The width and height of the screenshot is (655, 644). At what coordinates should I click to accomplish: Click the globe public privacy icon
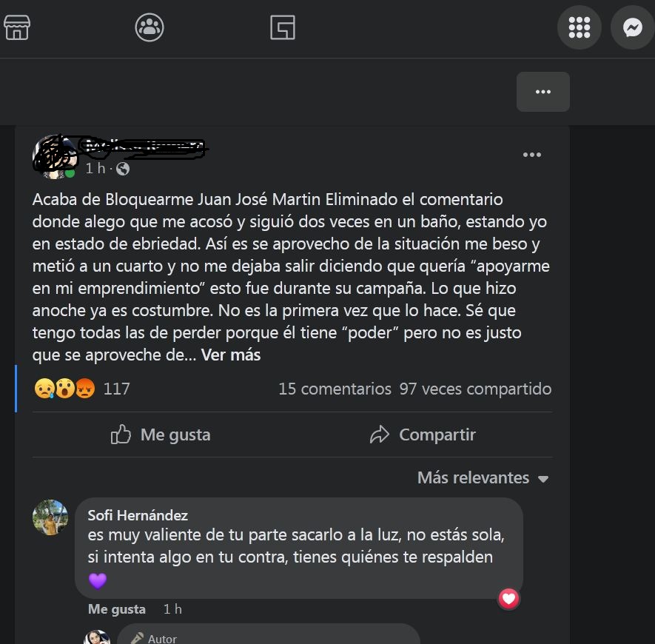[123, 169]
